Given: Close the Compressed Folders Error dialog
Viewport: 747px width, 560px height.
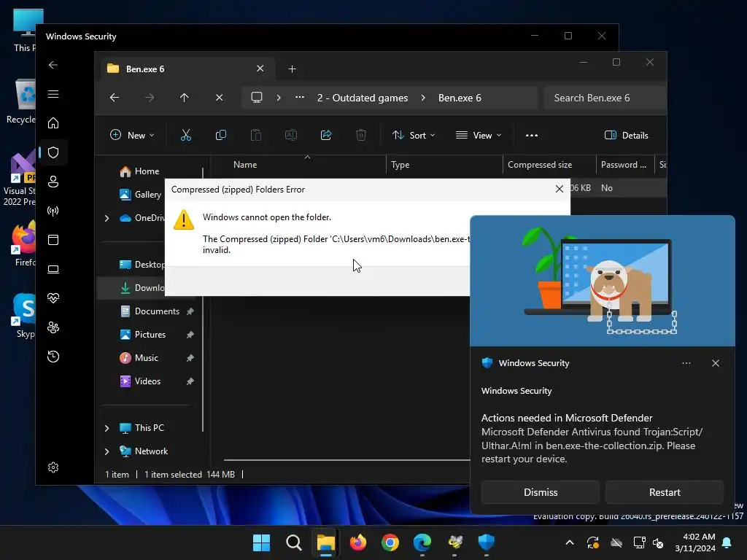Looking at the screenshot, I should click(x=560, y=189).
